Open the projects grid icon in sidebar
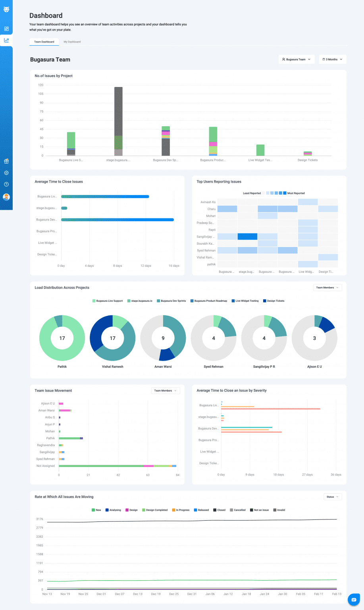Image resolution: width=364 pixels, height=610 pixels. tap(6, 29)
